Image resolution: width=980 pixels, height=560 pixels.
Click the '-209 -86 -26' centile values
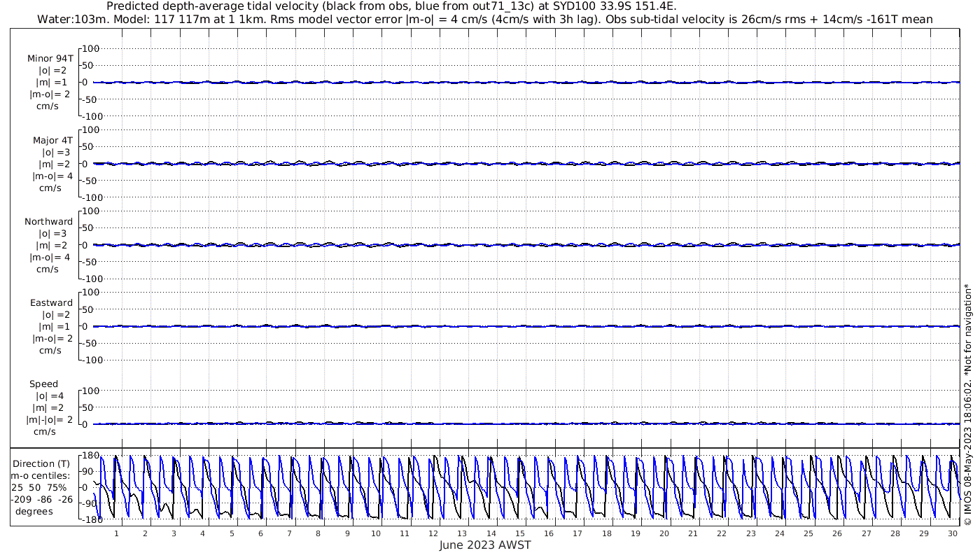click(x=42, y=499)
